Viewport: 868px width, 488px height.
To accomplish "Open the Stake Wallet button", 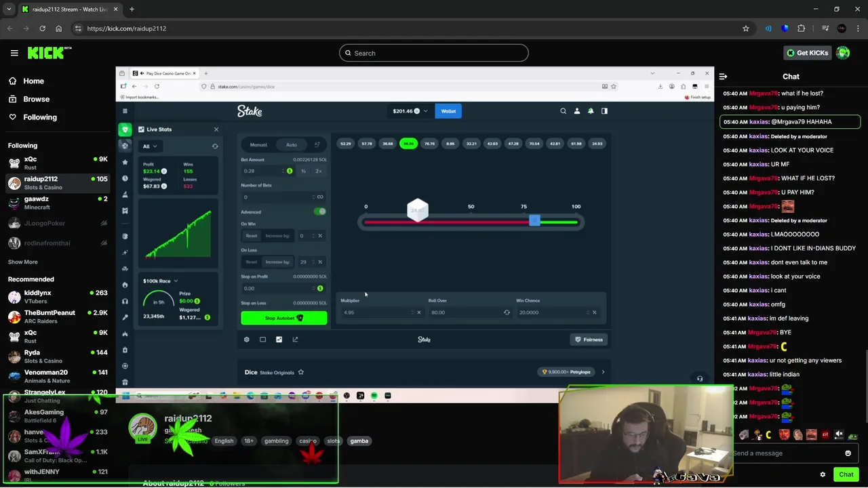I will coord(448,111).
